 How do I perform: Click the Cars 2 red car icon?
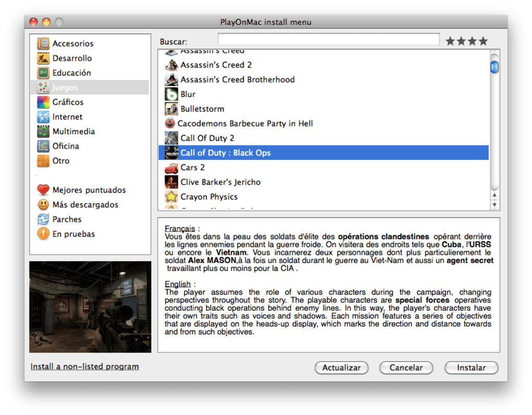(172, 168)
